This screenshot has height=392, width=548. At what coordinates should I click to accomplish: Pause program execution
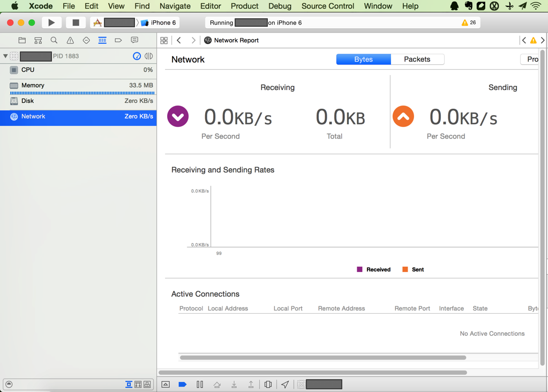click(200, 385)
